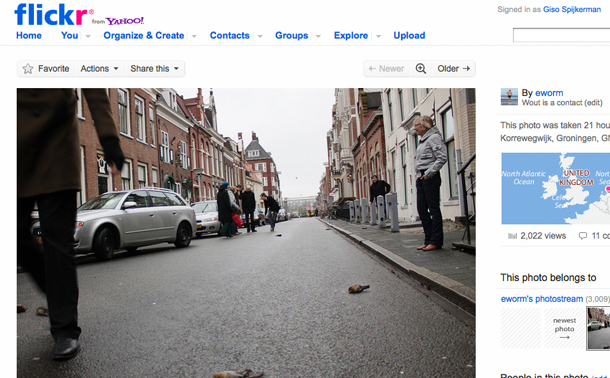Open the Explore menu item
The height and width of the screenshot is (378, 610).
click(351, 35)
